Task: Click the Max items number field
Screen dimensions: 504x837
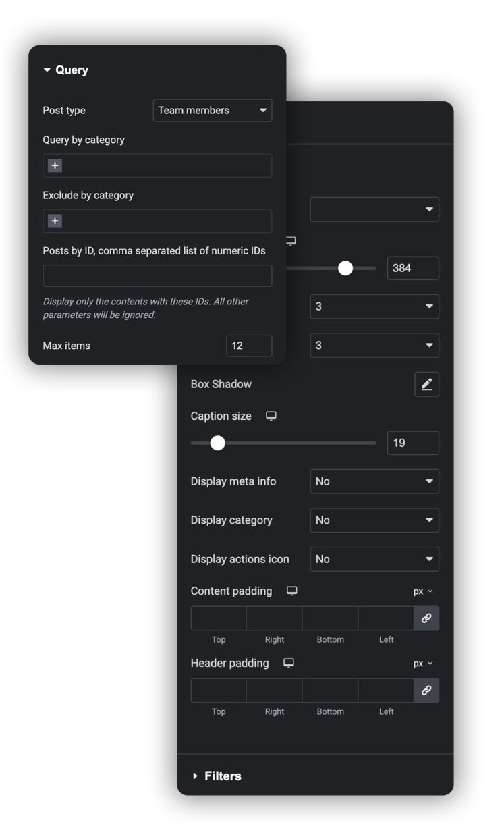Action: 248,346
